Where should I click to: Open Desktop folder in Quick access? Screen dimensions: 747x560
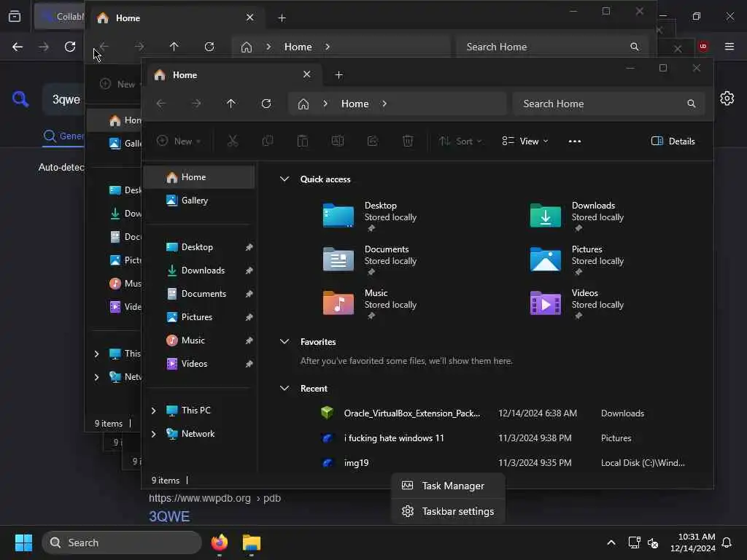338,215
